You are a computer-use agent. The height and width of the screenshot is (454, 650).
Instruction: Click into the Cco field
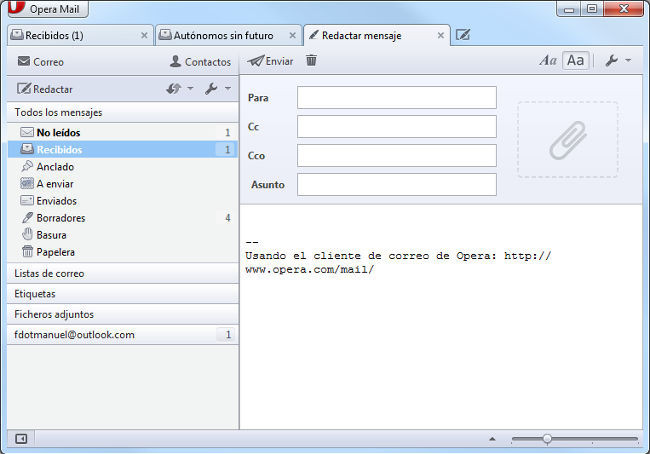point(397,155)
